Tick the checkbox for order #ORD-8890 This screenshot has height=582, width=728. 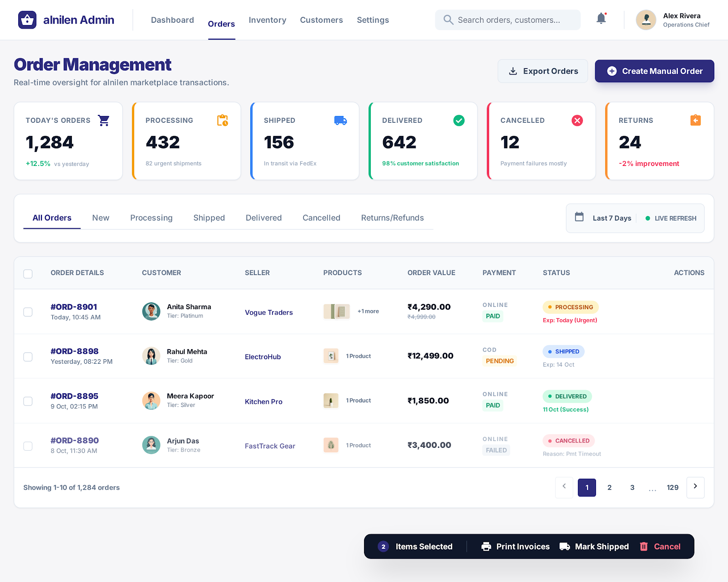[28, 446]
